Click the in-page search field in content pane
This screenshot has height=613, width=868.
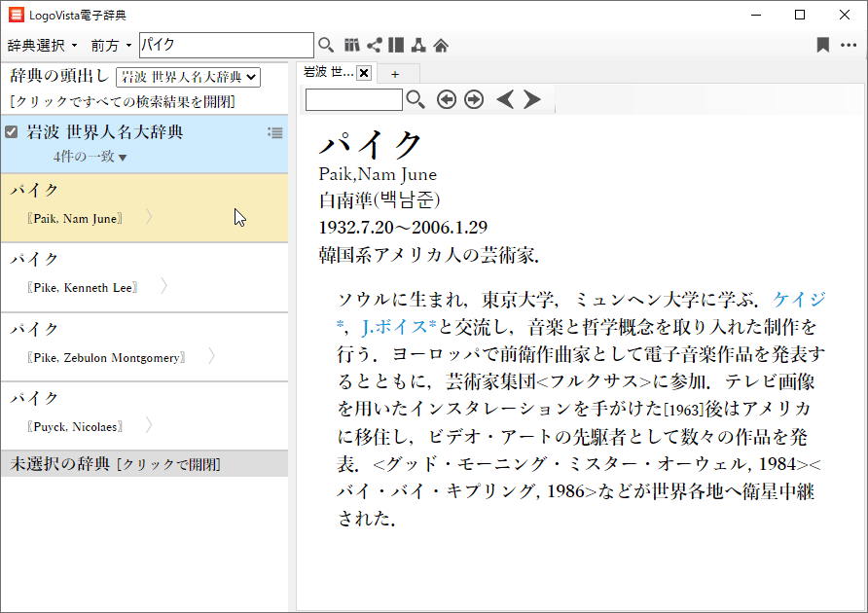tap(353, 99)
